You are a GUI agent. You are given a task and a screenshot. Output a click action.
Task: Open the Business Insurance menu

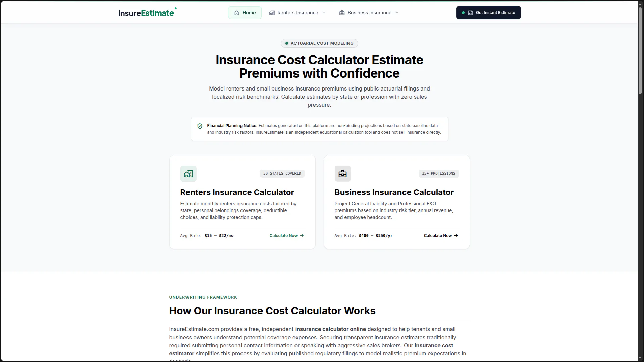click(369, 13)
